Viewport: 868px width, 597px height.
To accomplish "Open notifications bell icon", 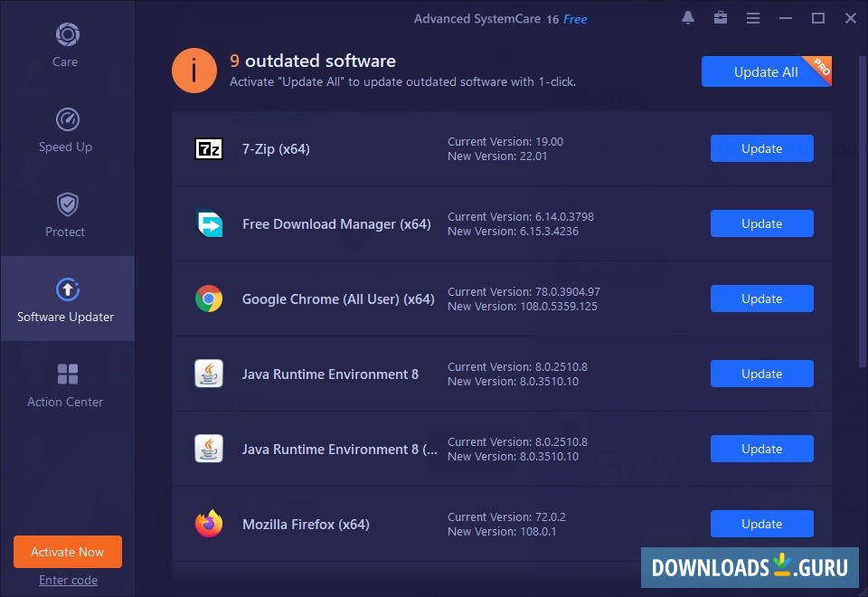I will click(688, 18).
